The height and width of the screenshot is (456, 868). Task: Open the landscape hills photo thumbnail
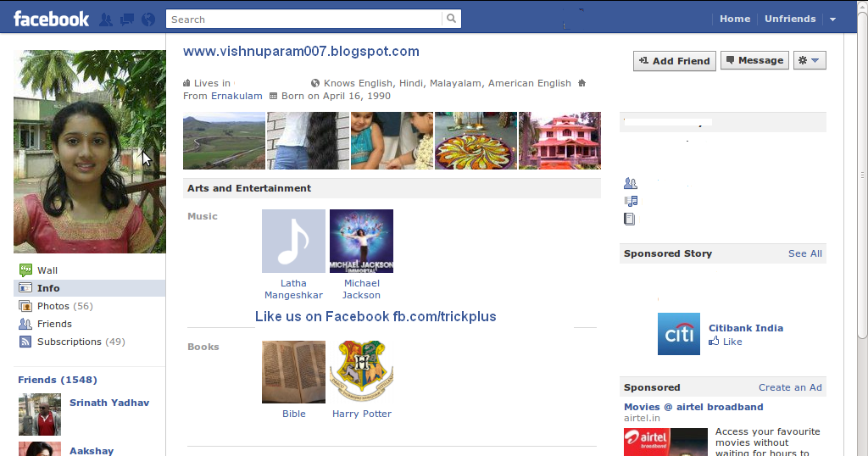click(224, 141)
